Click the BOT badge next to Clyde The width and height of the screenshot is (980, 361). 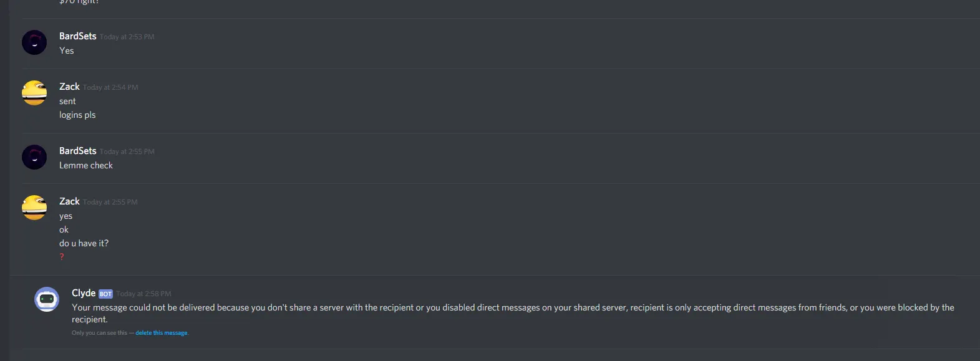105,294
